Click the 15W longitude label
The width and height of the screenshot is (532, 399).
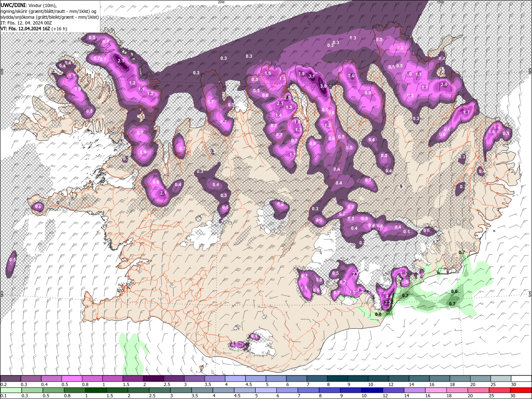coord(441,2)
